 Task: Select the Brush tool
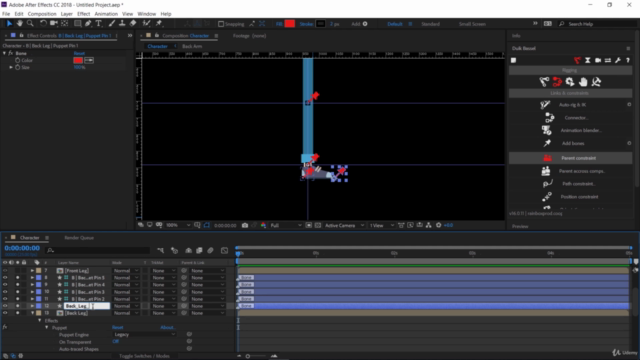click(111, 24)
